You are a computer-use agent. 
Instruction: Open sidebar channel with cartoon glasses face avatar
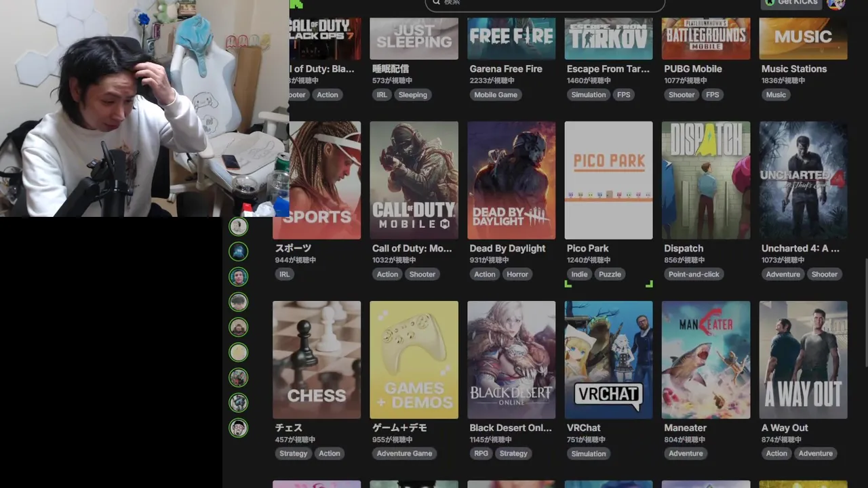[238, 428]
